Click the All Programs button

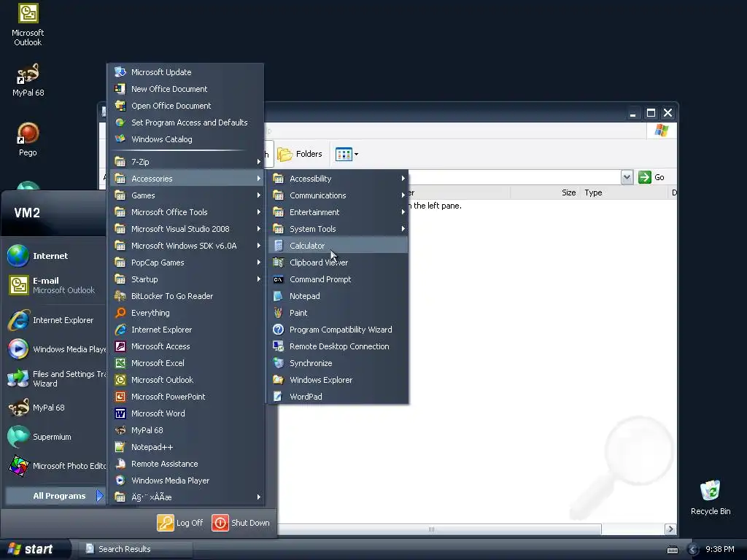pos(55,496)
